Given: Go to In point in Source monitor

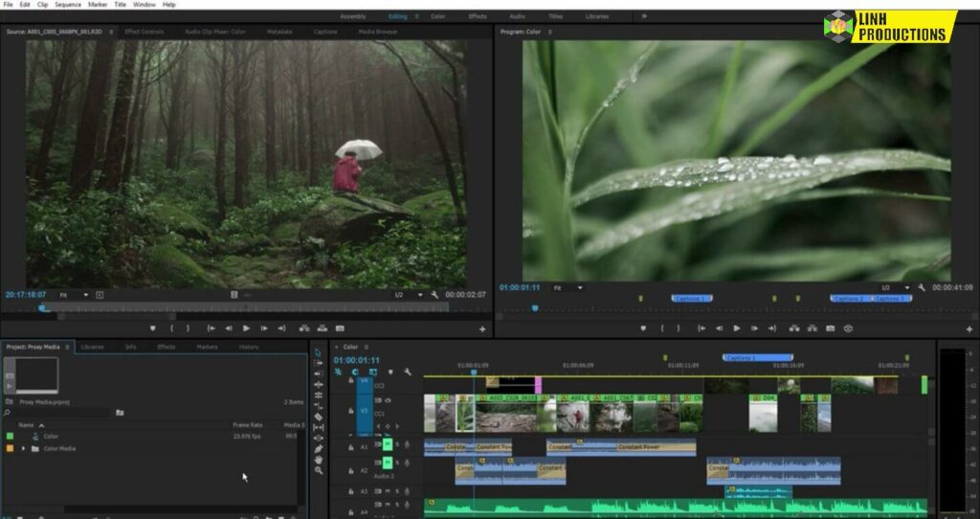Looking at the screenshot, I should 212,328.
